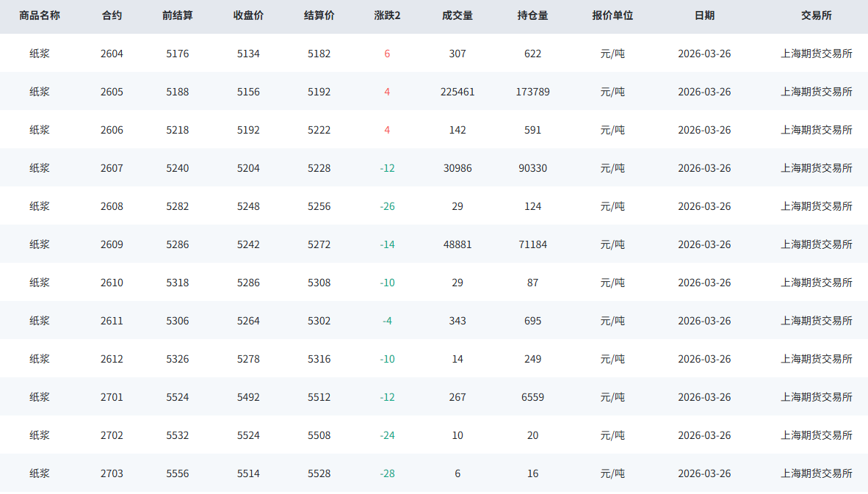
Task: Click the 日期 column header
Action: pos(704,15)
